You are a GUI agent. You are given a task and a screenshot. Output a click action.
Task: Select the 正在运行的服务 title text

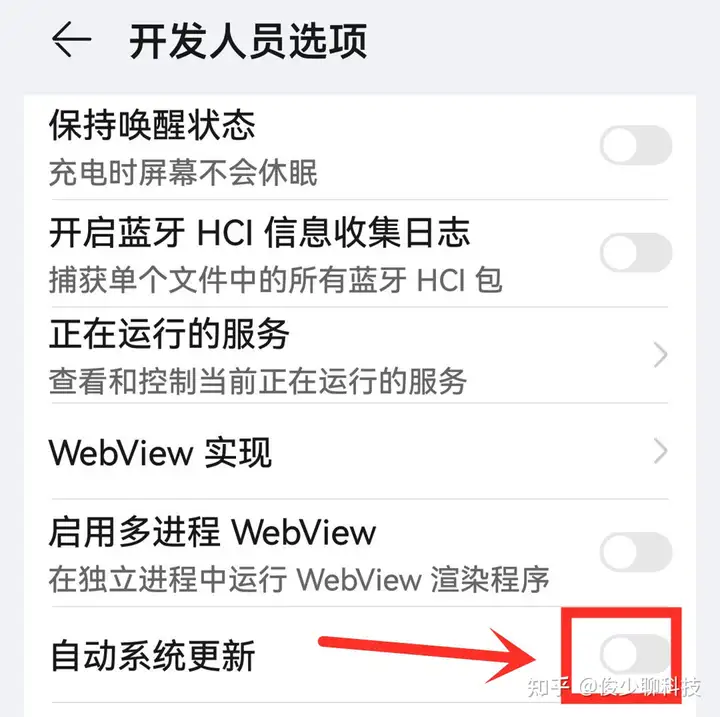click(169, 333)
